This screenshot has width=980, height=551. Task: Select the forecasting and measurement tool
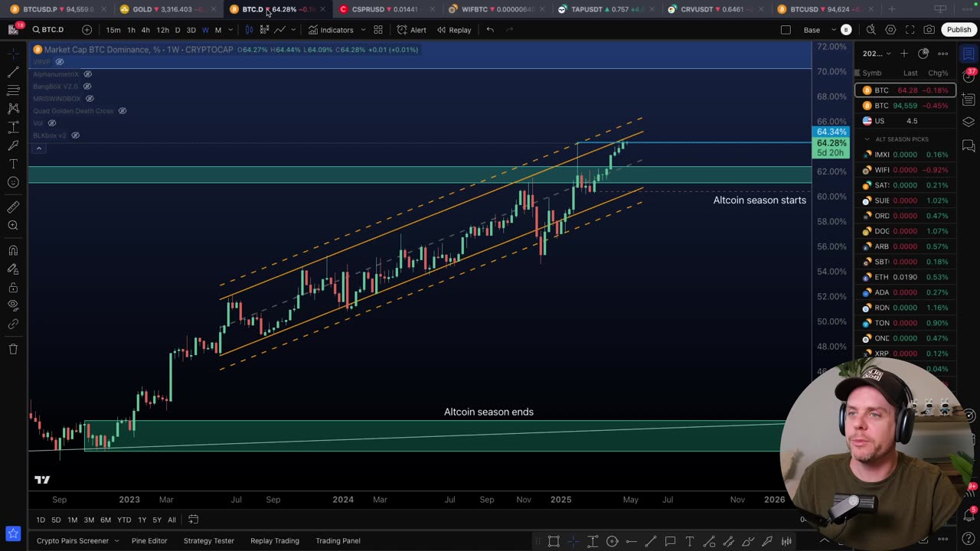13,127
